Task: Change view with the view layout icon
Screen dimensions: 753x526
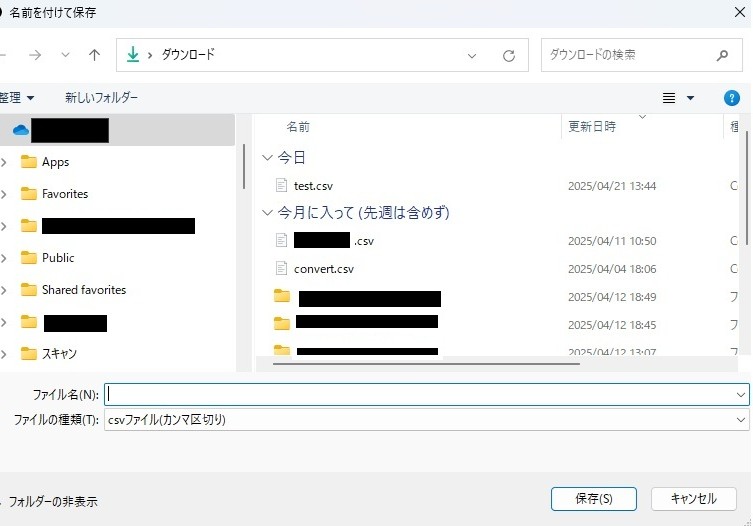Action: point(669,98)
